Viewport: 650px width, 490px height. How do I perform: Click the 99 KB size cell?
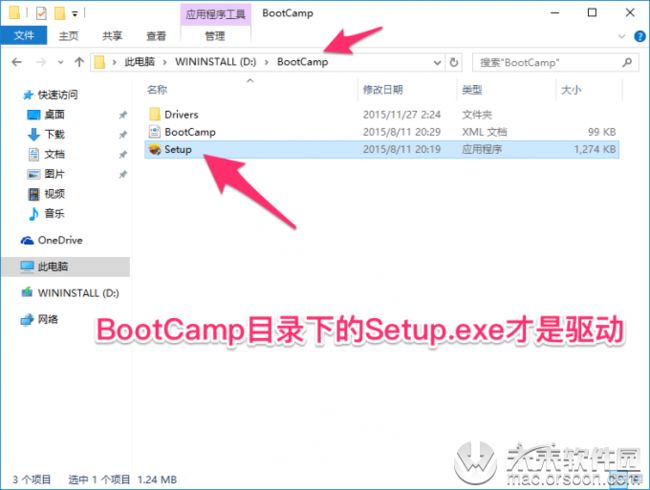point(602,132)
